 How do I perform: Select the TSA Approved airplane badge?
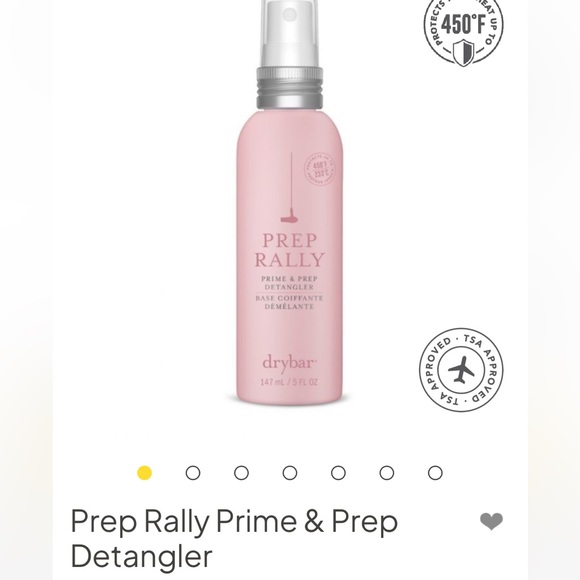coord(461,370)
